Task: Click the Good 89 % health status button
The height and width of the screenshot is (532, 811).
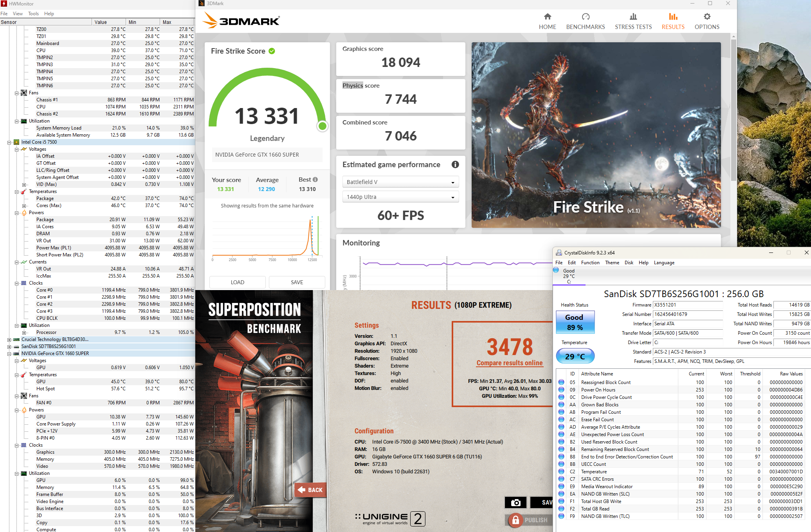Action: [x=575, y=322]
